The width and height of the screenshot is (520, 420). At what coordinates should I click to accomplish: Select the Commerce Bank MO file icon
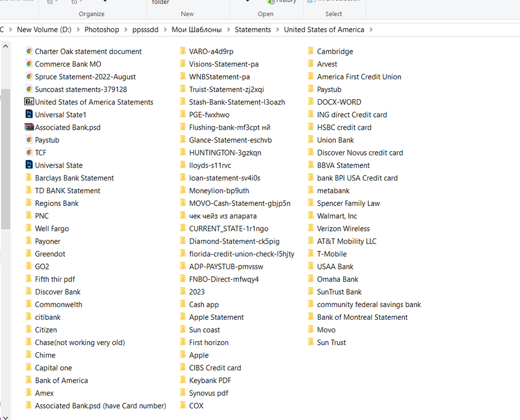click(x=29, y=64)
